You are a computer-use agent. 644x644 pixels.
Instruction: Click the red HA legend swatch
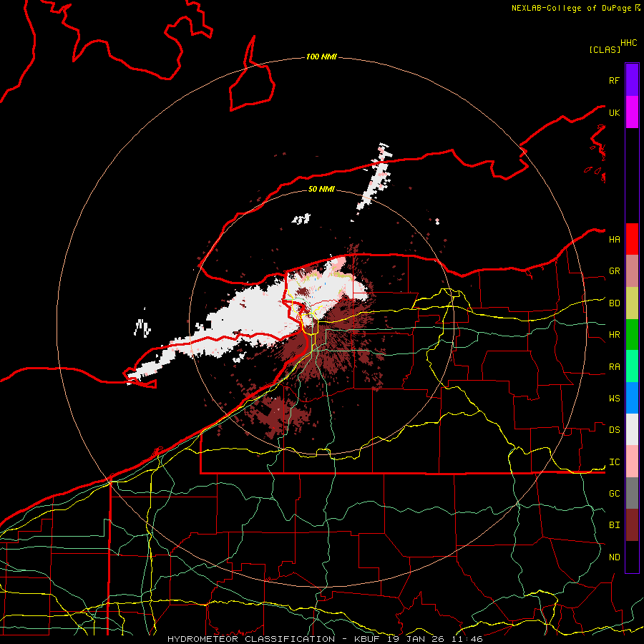[x=632, y=239]
